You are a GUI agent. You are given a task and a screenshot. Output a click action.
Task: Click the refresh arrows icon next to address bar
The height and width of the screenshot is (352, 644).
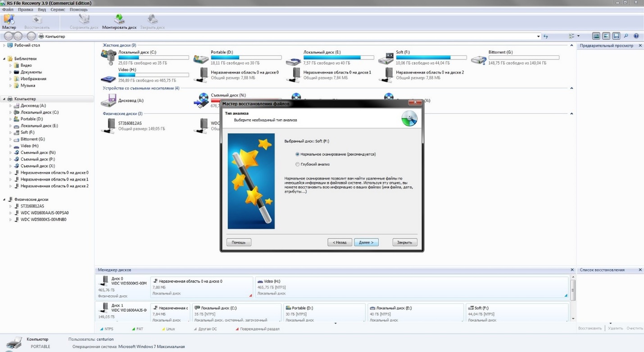pos(546,36)
